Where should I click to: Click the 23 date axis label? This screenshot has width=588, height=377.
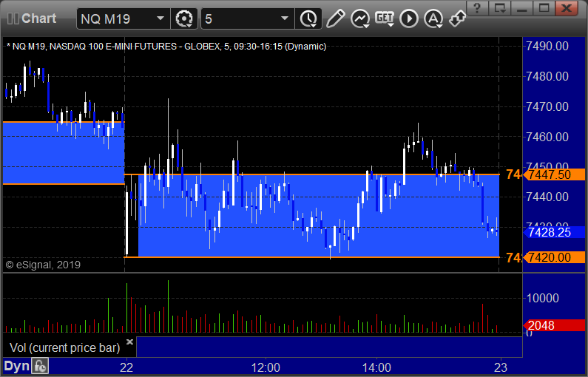pyautogui.click(x=500, y=367)
